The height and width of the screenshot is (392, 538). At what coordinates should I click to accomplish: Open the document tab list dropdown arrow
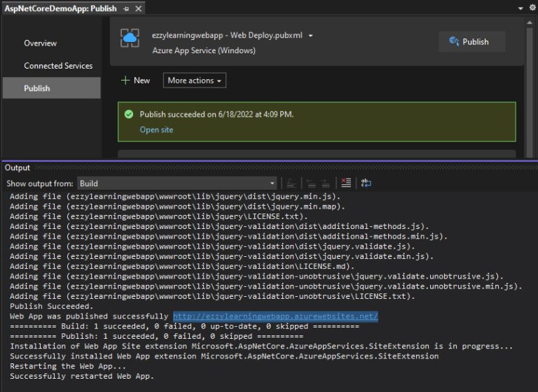click(520, 8)
